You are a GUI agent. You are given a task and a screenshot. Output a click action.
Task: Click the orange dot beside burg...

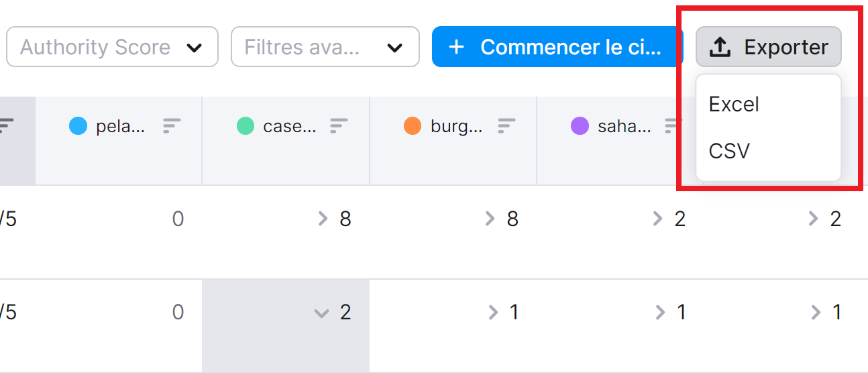[413, 126]
